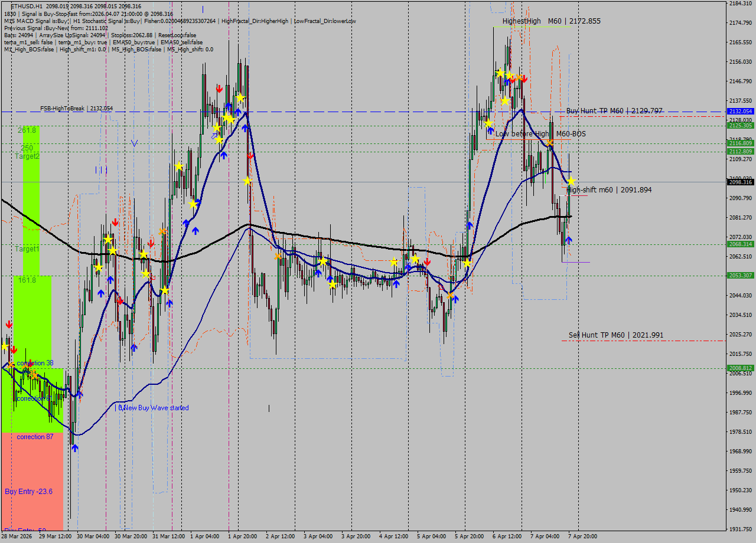Select the Low before High M60-BOS label

[x=540, y=134]
